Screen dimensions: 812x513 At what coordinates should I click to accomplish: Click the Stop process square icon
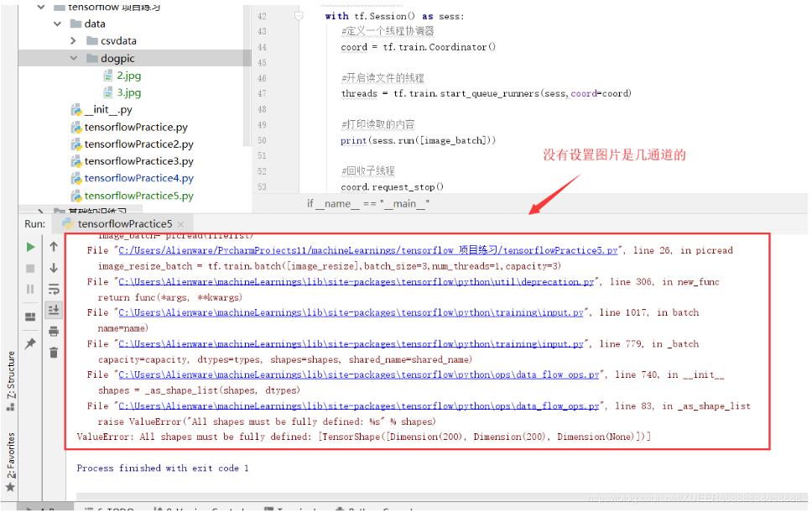tap(30, 269)
